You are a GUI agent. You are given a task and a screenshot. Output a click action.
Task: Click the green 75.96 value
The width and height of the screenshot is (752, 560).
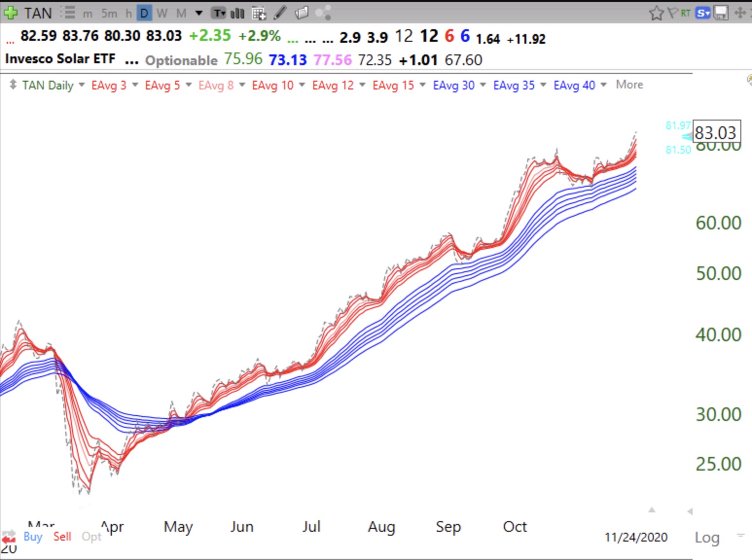pyautogui.click(x=243, y=59)
